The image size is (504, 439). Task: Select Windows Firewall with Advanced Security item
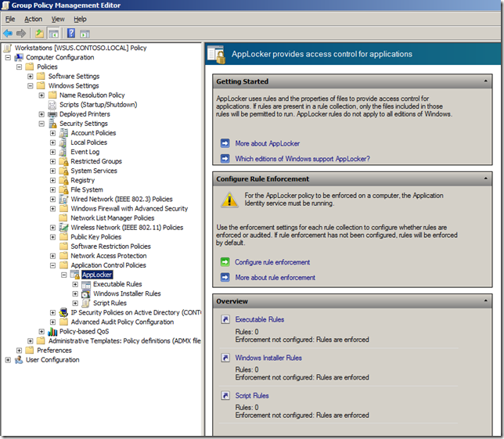(129, 209)
